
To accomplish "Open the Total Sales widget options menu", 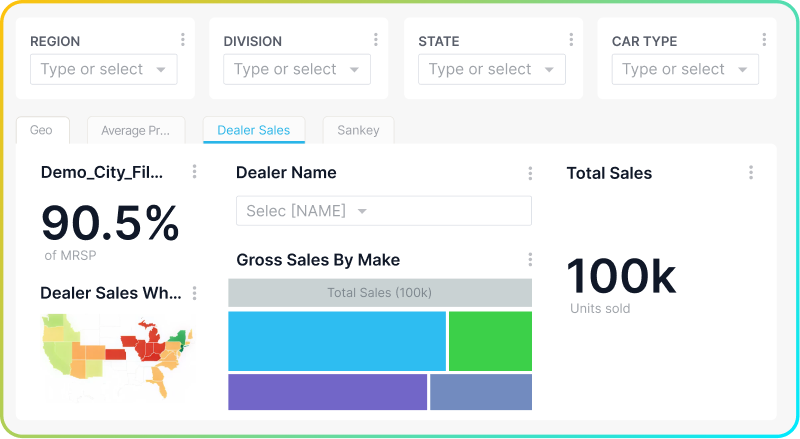I will coord(751,173).
